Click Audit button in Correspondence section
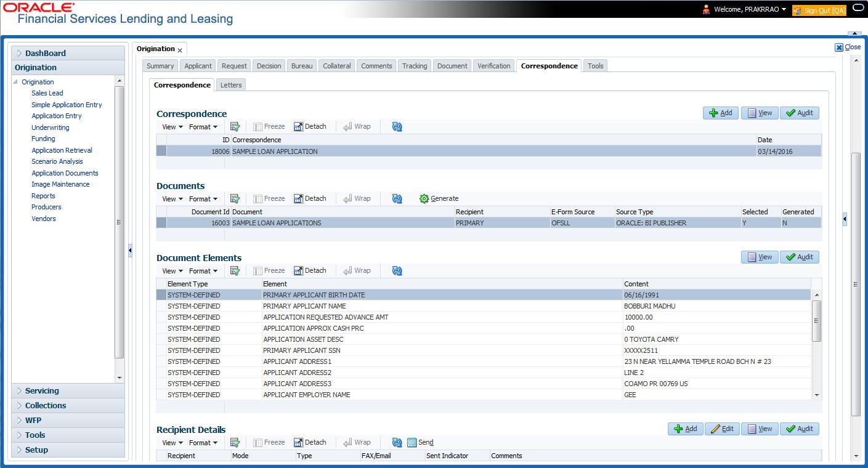 point(800,113)
